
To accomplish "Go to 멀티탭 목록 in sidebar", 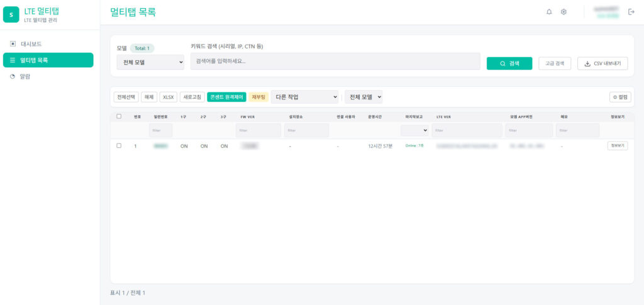I will [x=48, y=60].
